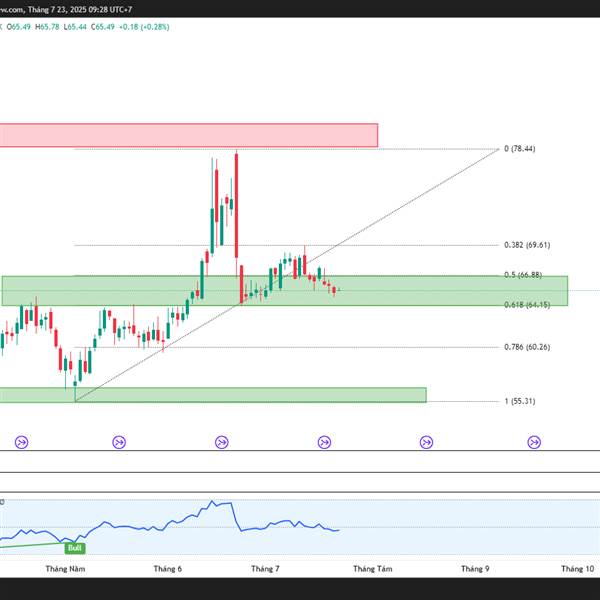Click the Tháng 9 time axis label

click(x=475, y=569)
